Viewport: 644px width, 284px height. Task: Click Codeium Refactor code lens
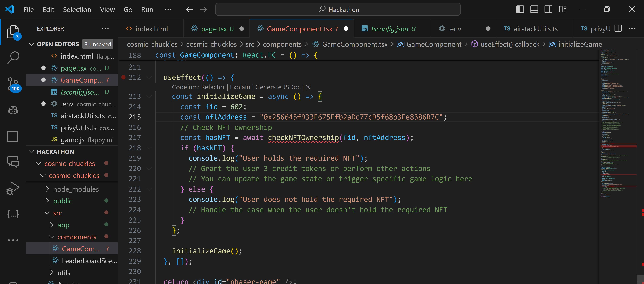(213, 87)
